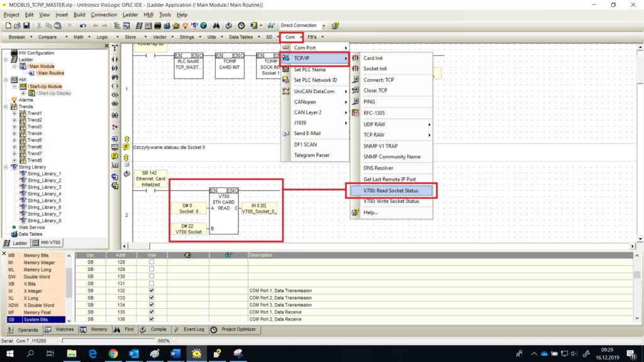Open the Connection menu

tap(104, 15)
